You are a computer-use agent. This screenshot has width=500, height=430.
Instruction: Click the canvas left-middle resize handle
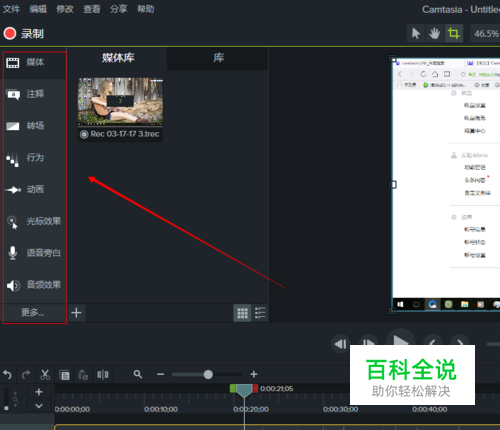[x=393, y=185]
